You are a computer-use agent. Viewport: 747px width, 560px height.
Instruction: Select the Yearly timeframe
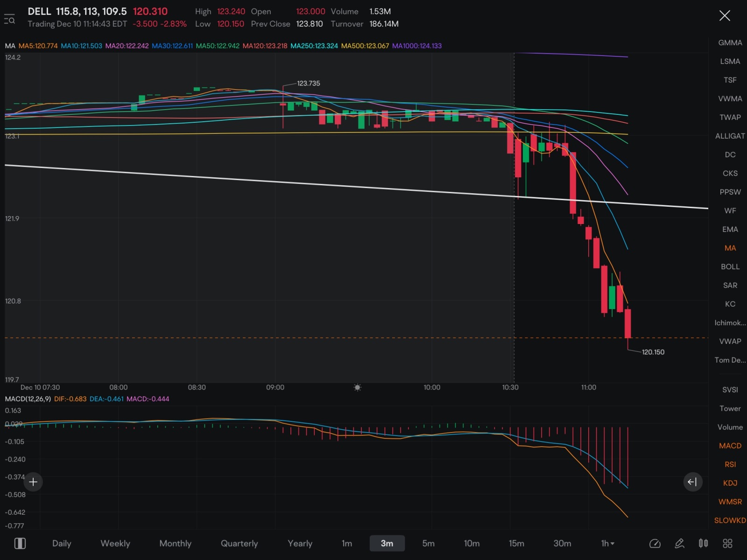coord(300,543)
